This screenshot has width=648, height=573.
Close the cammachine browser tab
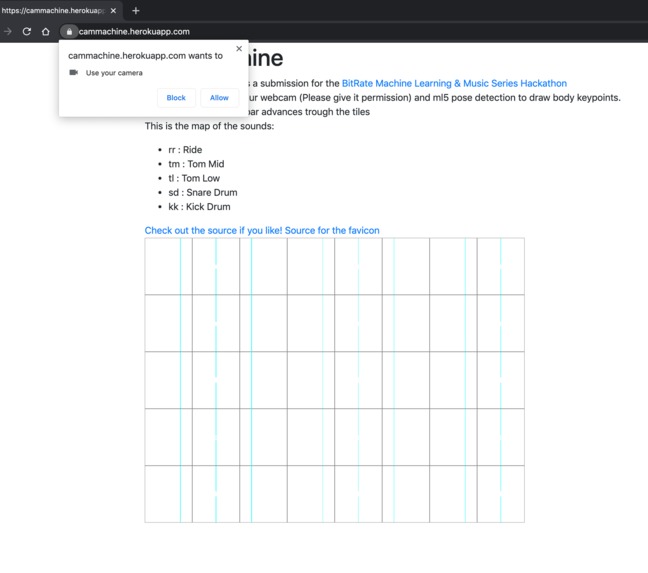(x=113, y=11)
